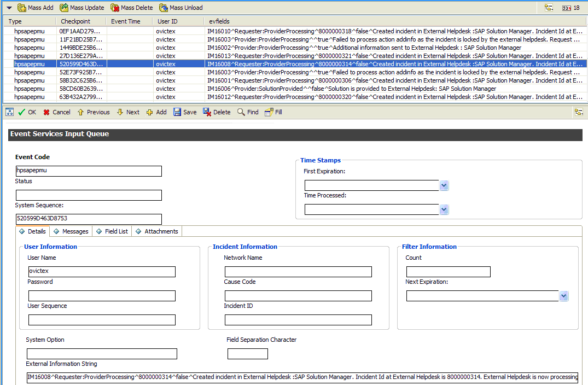The width and height of the screenshot is (588, 385).
Task: Click the External Information String field
Action: point(302,377)
